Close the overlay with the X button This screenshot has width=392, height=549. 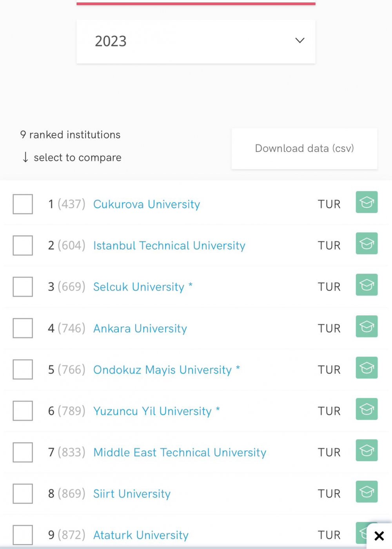pyautogui.click(x=379, y=536)
